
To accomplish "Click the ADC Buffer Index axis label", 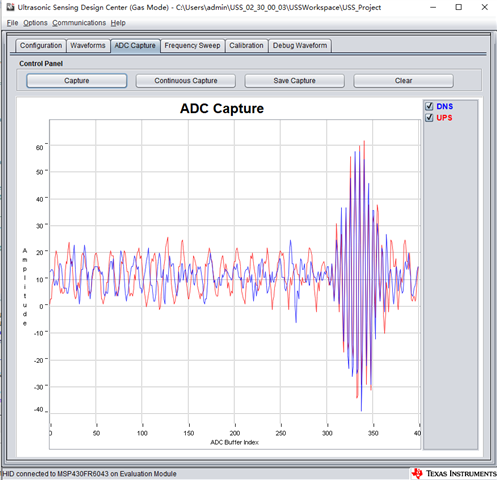I will [234, 442].
